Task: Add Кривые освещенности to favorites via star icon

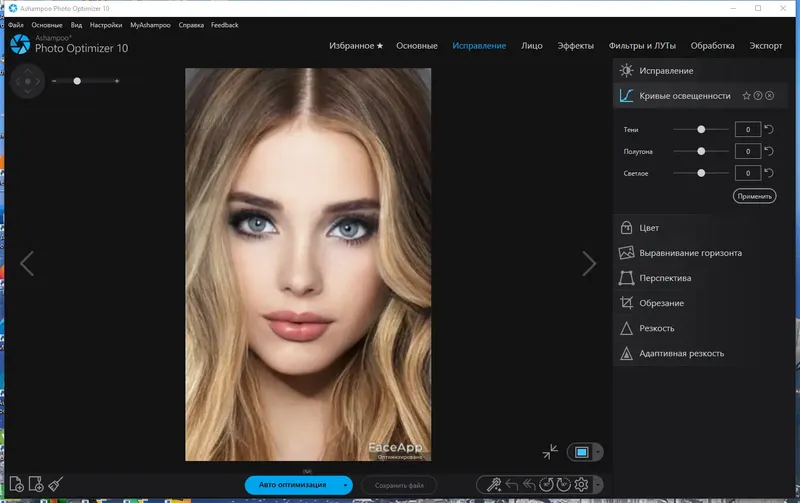Action: [x=746, y=96]
